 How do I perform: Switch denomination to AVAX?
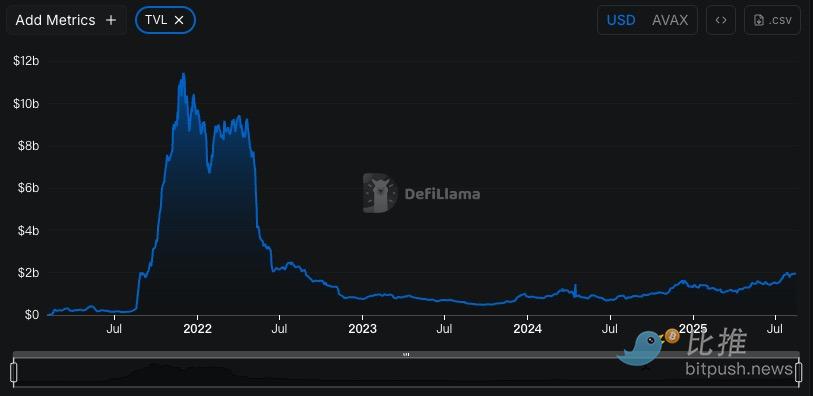point(670,20)
